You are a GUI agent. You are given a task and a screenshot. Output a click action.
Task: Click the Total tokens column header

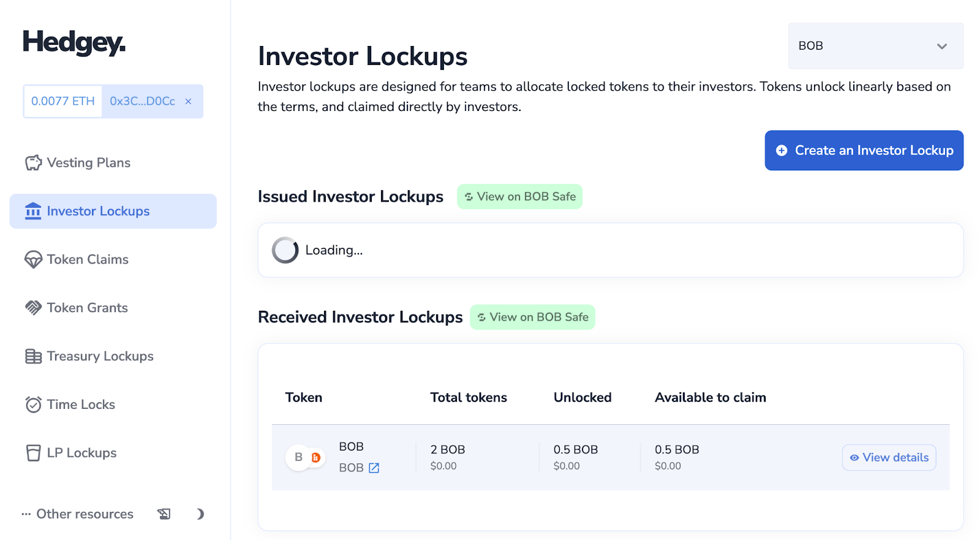[x=469, y=397]
